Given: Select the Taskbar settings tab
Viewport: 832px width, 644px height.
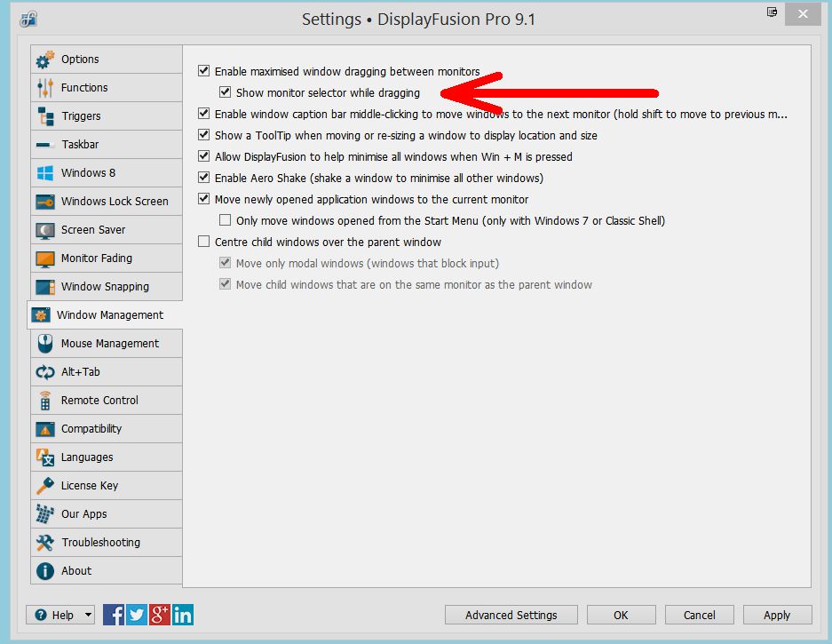Looking at the screenshot, I should point(80,145).
